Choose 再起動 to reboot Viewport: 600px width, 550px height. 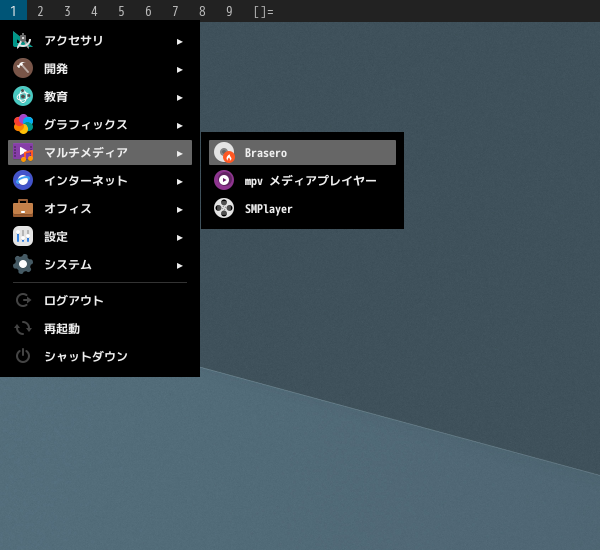(100, 328)
